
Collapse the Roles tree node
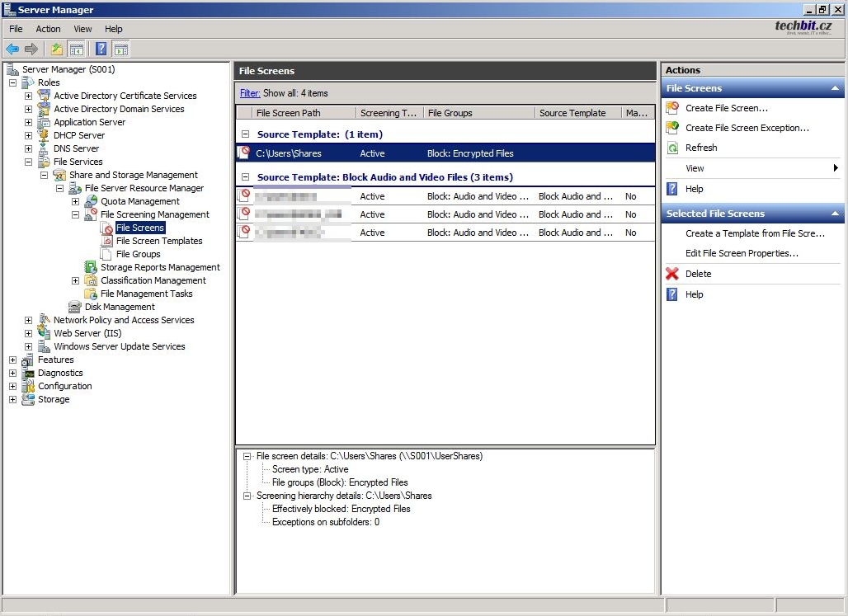12,82
